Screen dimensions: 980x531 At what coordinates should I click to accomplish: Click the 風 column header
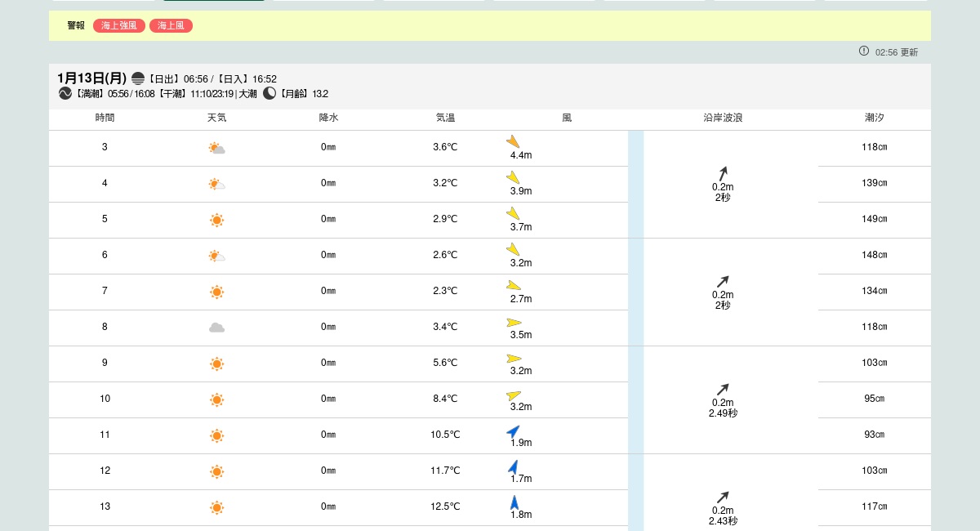567,118
